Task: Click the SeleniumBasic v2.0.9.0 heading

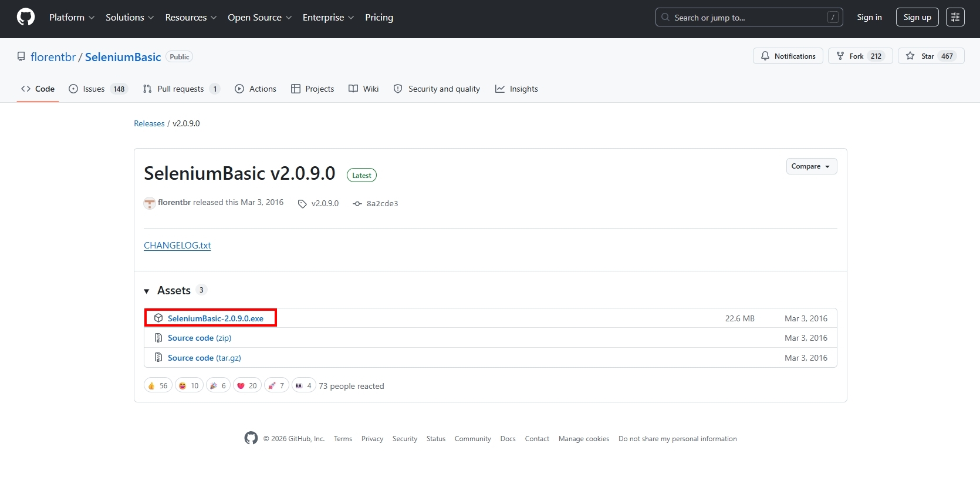Action: point(239,173)
